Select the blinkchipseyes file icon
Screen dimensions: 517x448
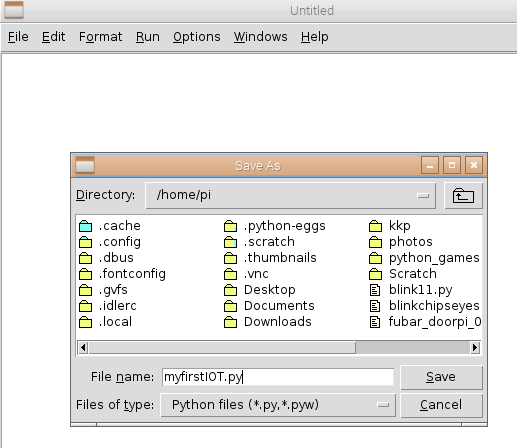click(x=375, y=306)
